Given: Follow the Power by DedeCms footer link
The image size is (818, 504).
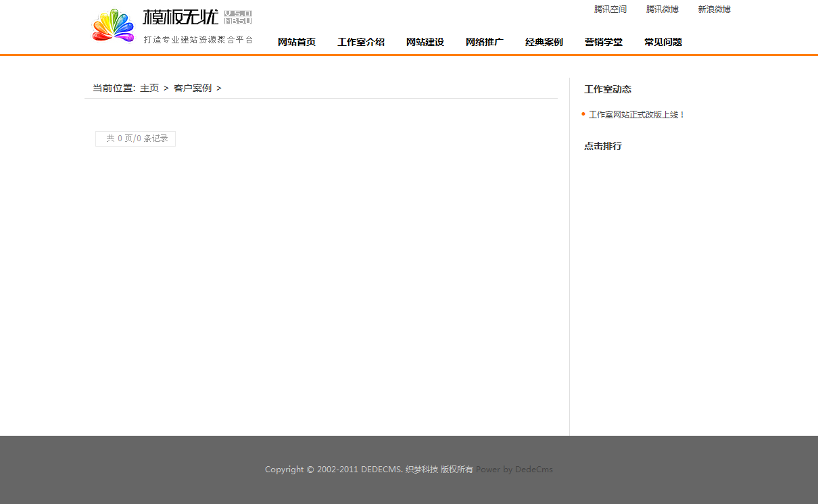Looking at the screenshot, I should point(514,470).
